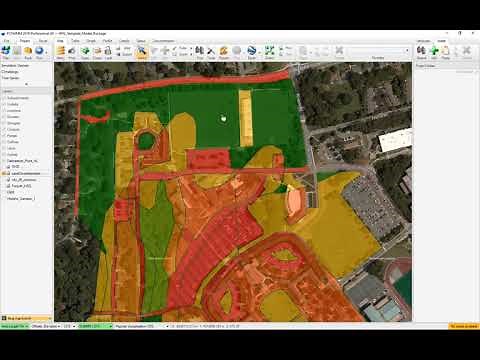Screen dimensions: 480x360
Task: Click the green Open layer icon
Action: (x=85, y=51)
